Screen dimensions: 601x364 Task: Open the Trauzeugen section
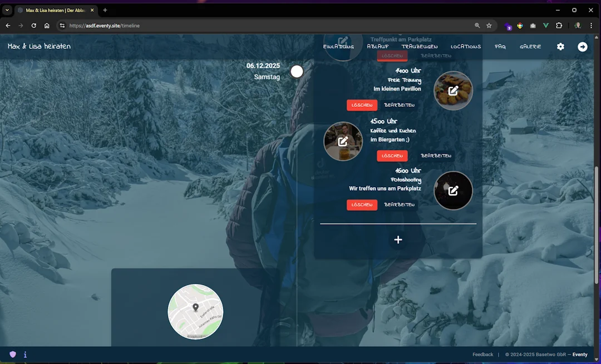pos(420,47)
